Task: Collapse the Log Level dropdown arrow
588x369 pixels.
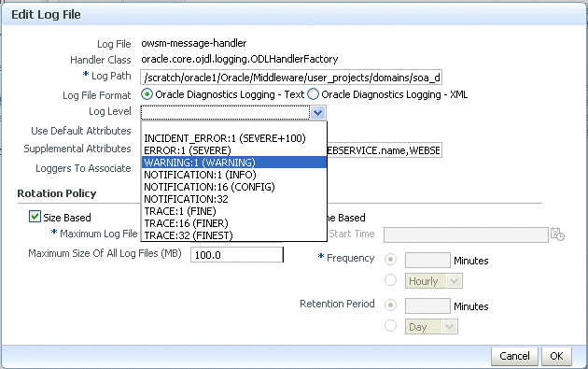Action: [318, 112]
